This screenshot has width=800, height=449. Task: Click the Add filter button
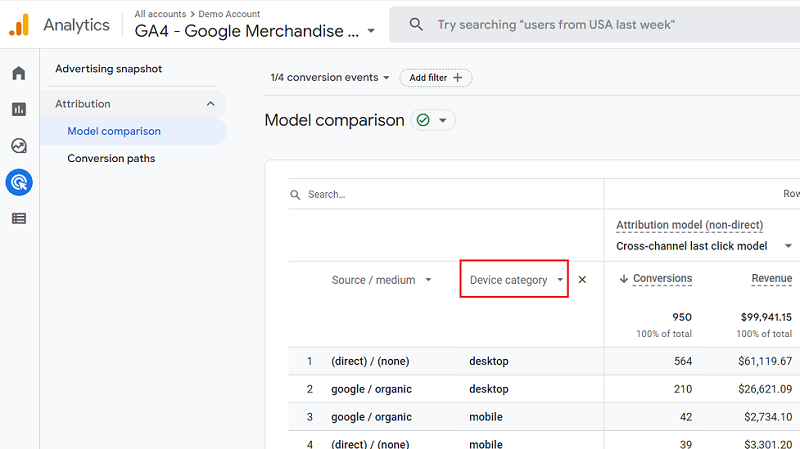pos(436,78)
